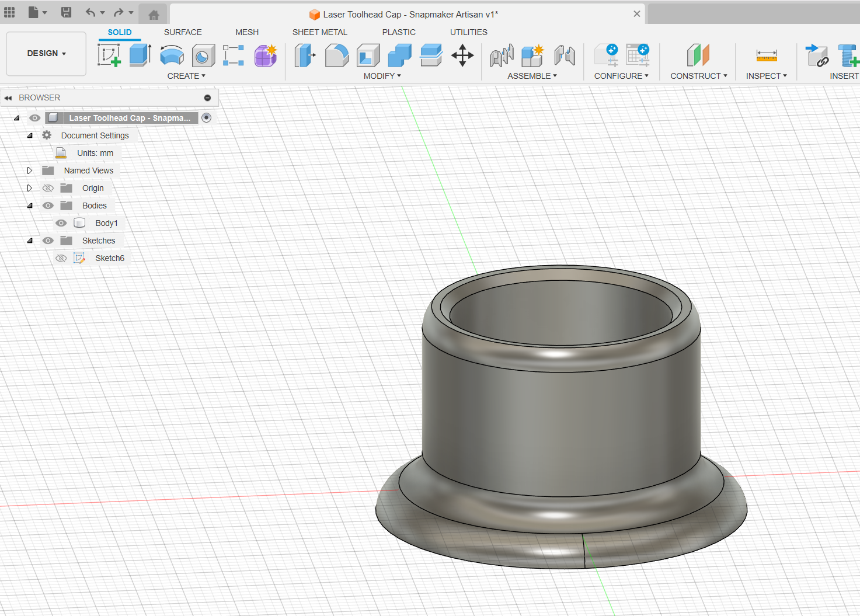Collapse the Bodies folder
Image resolution: width=860 pixels, height=616 pixels.
tap(30, 206)
